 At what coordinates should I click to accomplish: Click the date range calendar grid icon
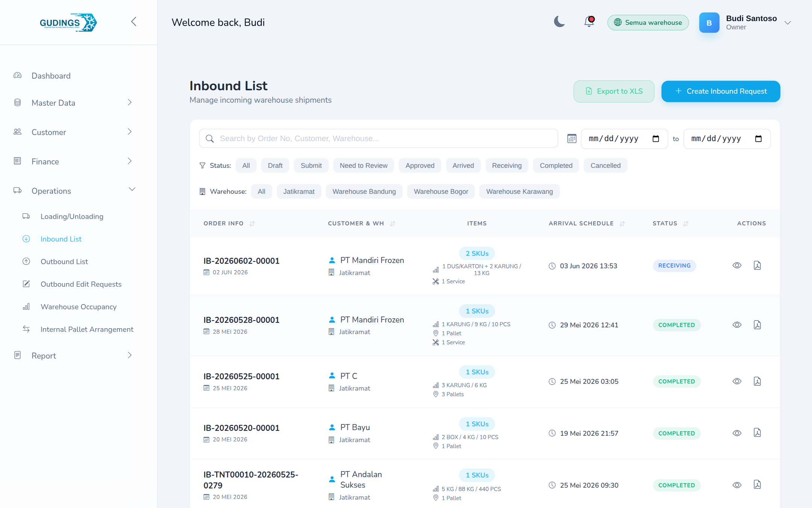point(572,138)
